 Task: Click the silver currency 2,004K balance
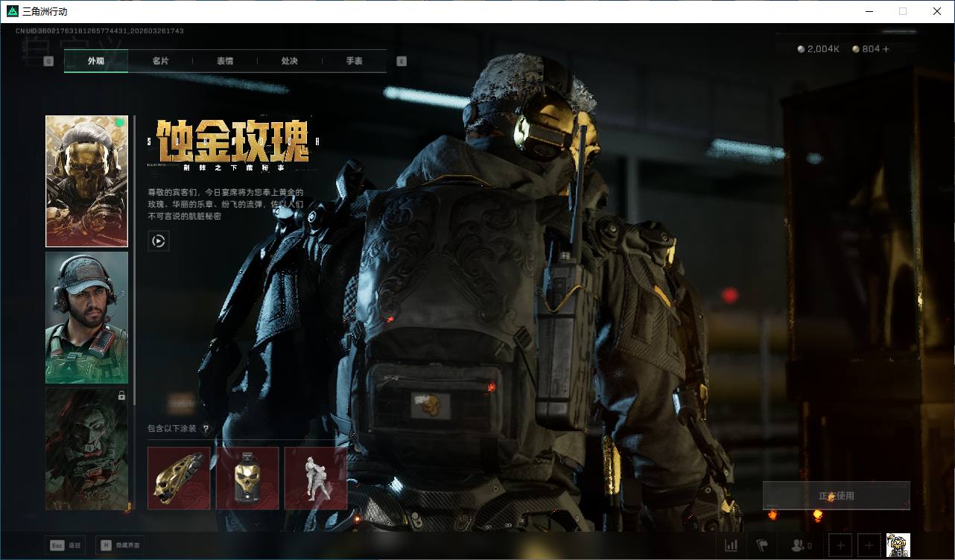(x=818, y=49)
